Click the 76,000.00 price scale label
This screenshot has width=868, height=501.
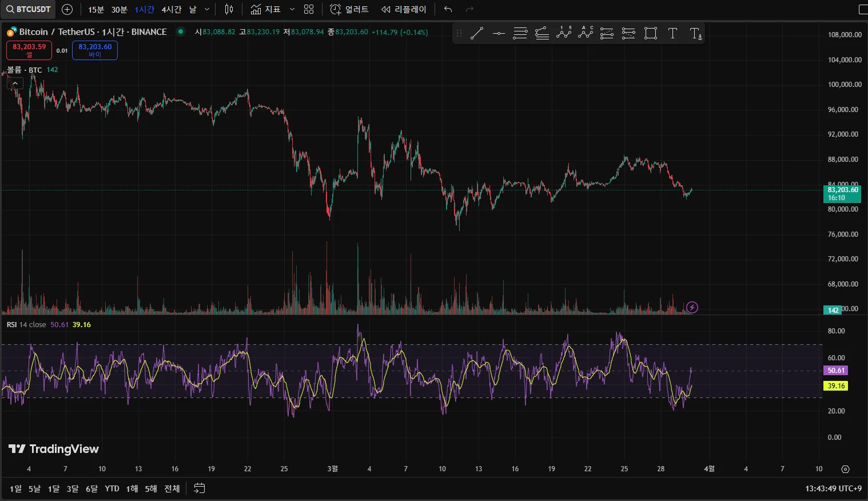(843, 234)
